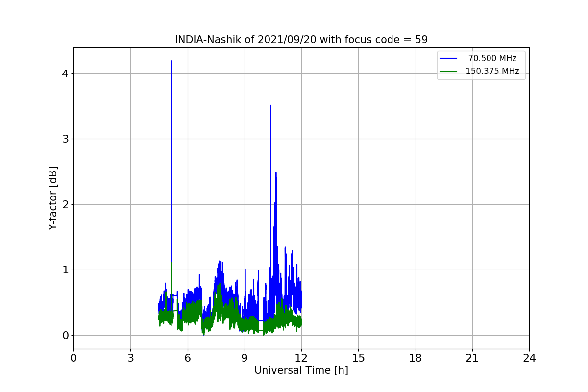Click x-axis tick label '0'

(x=73, y=358)
